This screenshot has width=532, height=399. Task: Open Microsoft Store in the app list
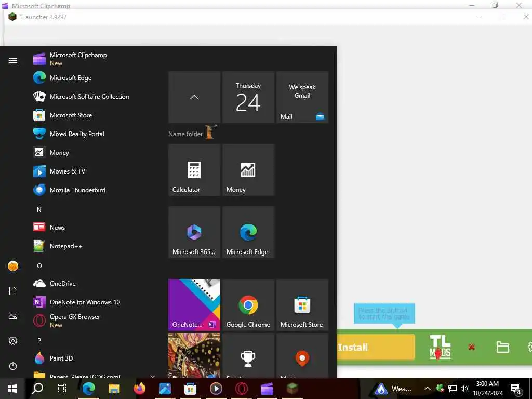coord(95,115)
